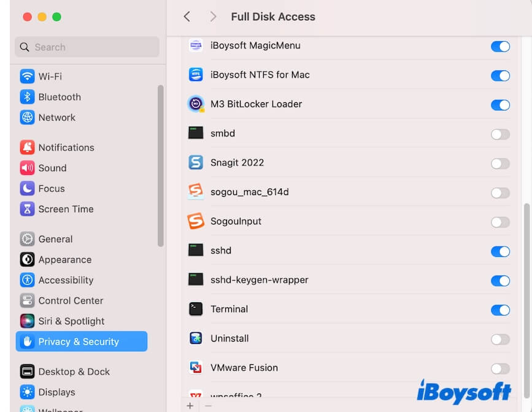Click the sidebar vertical scrollbar

pyautogui.click(x=161, y=166)
